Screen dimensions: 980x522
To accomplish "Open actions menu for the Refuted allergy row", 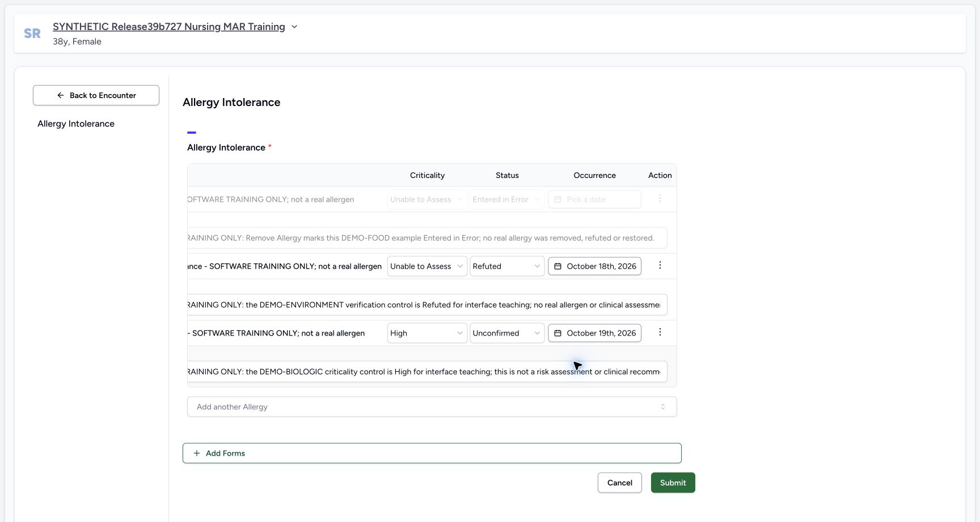I will click(660, 266).
